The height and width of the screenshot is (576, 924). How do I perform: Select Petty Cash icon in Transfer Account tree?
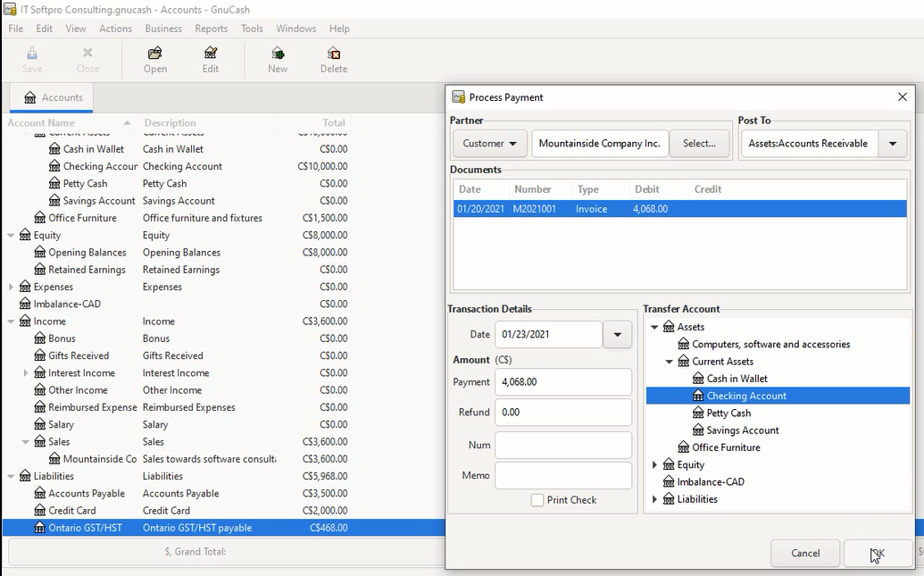pyautogui.click(x=698, y=413)
